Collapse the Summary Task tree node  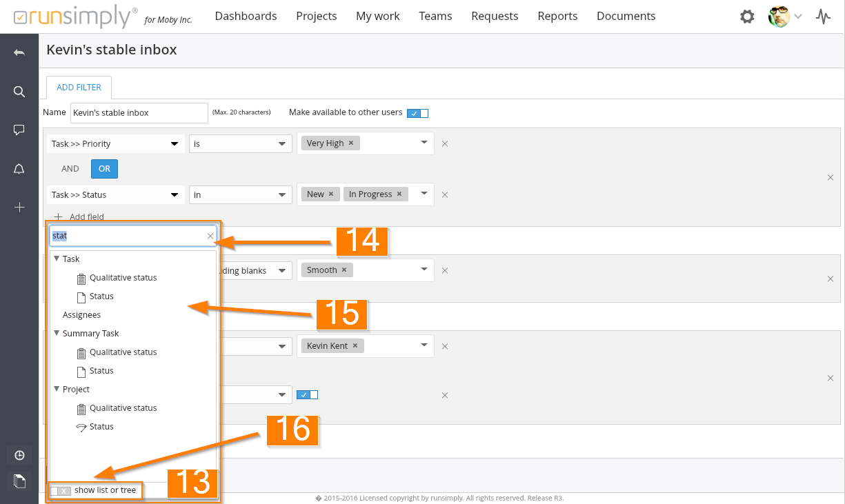pos(57,334)
